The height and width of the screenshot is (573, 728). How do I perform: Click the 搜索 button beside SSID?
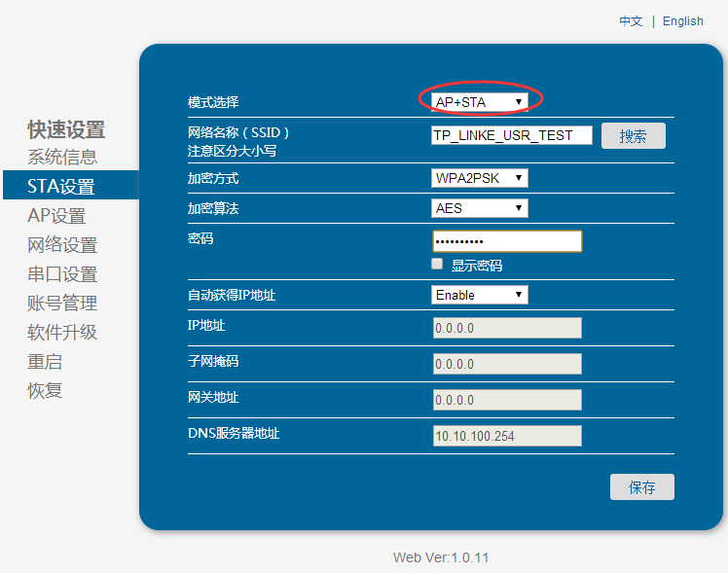click(x=633, y=136)
